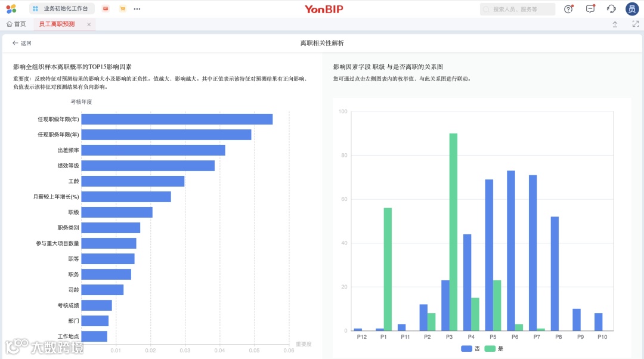The image size is (644, 359).
Task: Click the blue P7 bar
Action: pyautogui.click(x=532, y=253)
